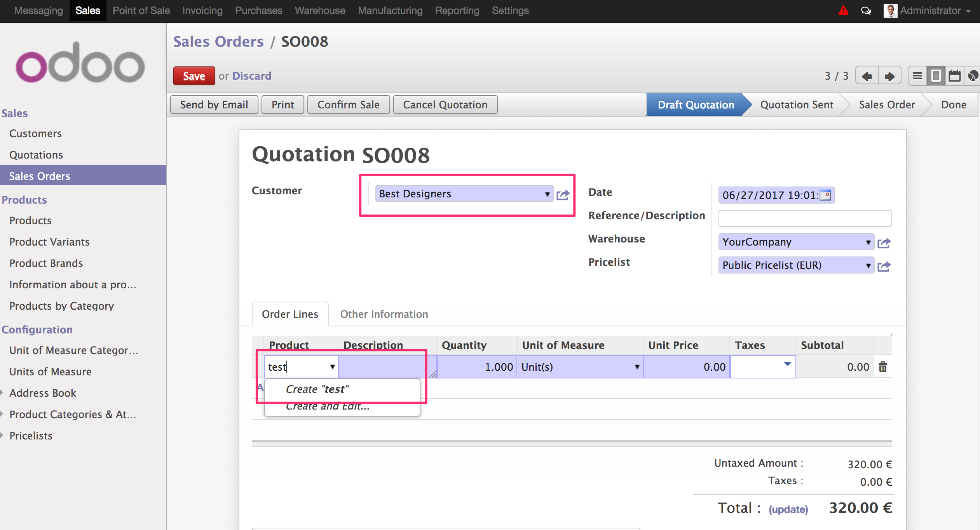Viewport: 980px width, 530px height.
Task: Click the Confirm Sale button
Action: pyautogui.click(x=348, y=105)
